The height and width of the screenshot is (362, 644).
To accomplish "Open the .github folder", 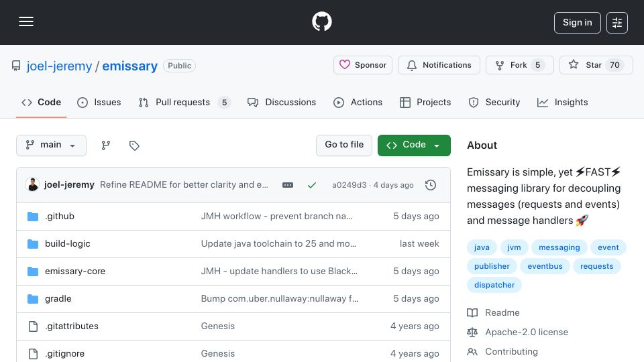I will [x=60, y=217].
